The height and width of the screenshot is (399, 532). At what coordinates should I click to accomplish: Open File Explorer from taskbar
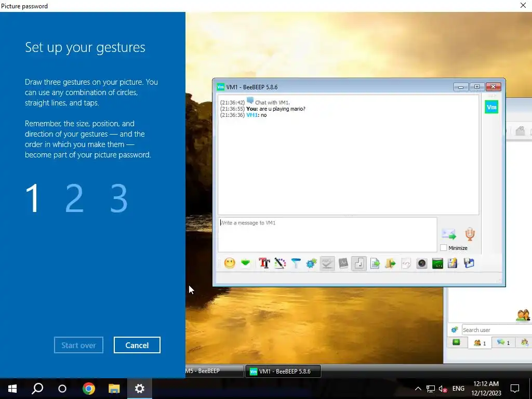tap(114, 389)
